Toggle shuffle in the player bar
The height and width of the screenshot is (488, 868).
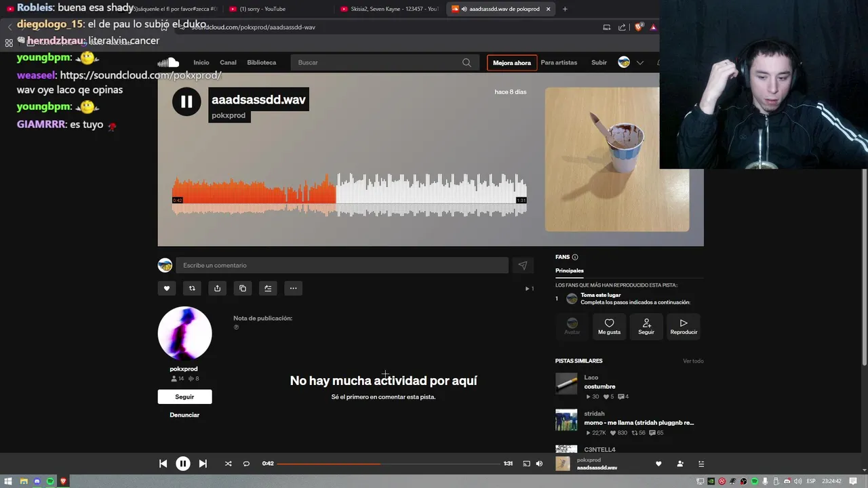click(228, 464)
